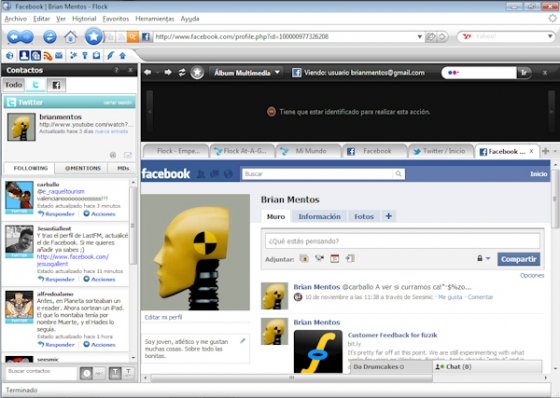Open the web clipboard icon
This screenshot has width=560, height=398.
tap(96, 55)
